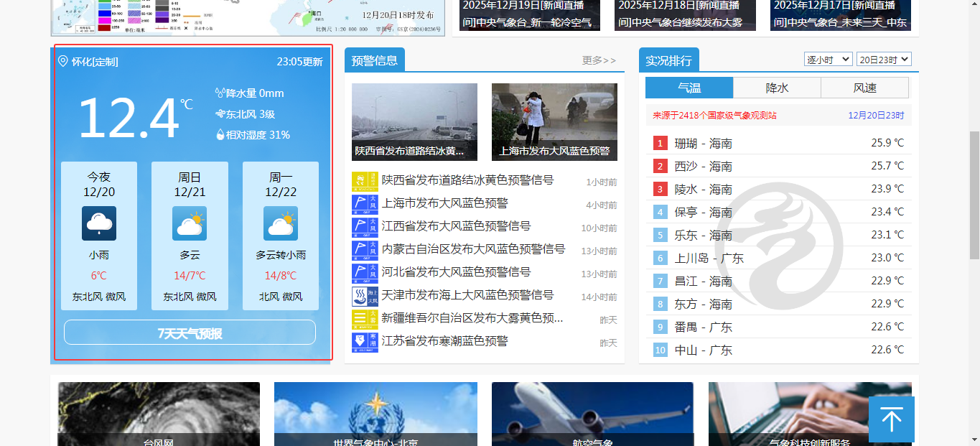The height and width of the screenshot is (446, 980).
Task: Click the 更多>> link in warnings
Action: tap(599, 60)
